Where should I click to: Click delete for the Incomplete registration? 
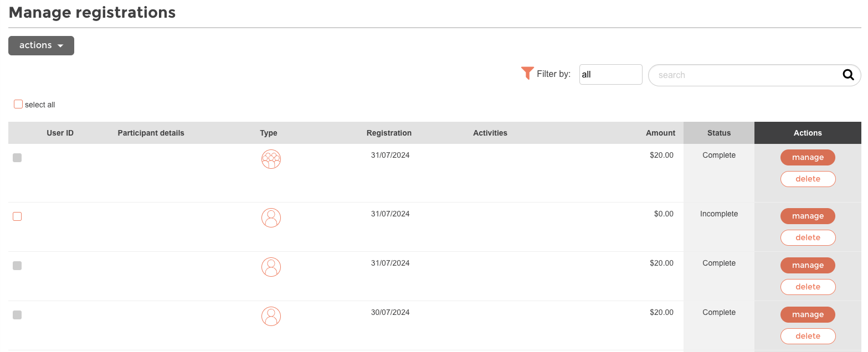point(808,237)
